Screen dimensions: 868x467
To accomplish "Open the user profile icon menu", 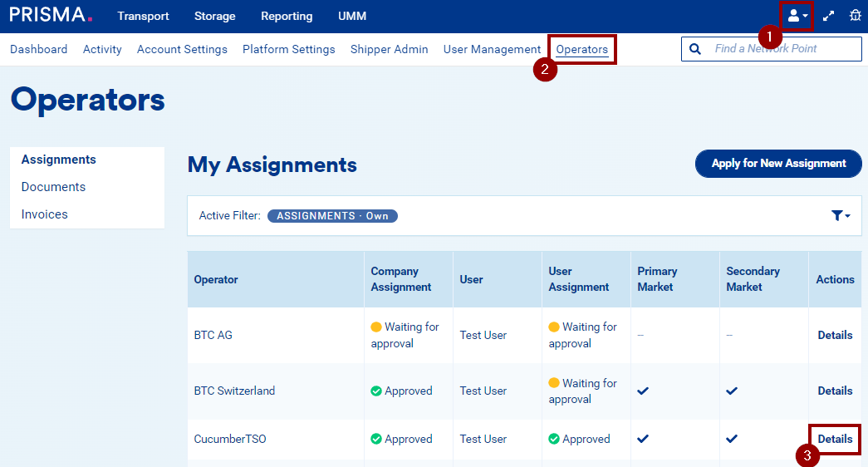I will click(796, 16).
